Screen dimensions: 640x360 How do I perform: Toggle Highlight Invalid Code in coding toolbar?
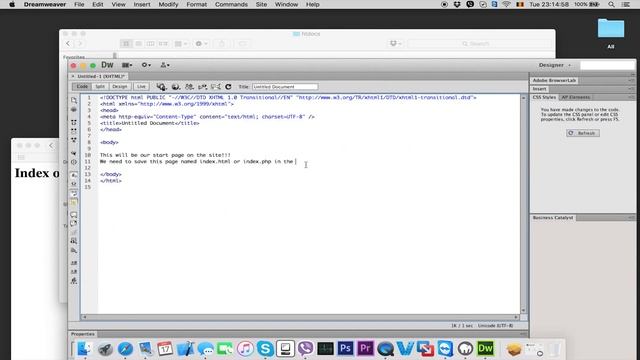(74, 184)
